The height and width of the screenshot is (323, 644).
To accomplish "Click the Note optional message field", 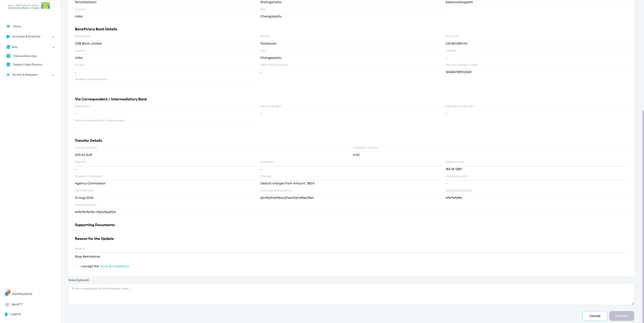I will (351, 294).
